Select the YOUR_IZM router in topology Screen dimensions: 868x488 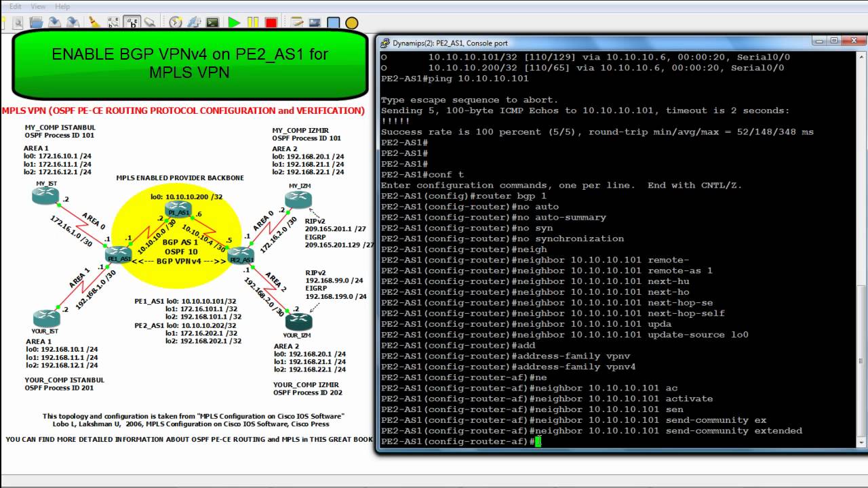pos(298,321)
